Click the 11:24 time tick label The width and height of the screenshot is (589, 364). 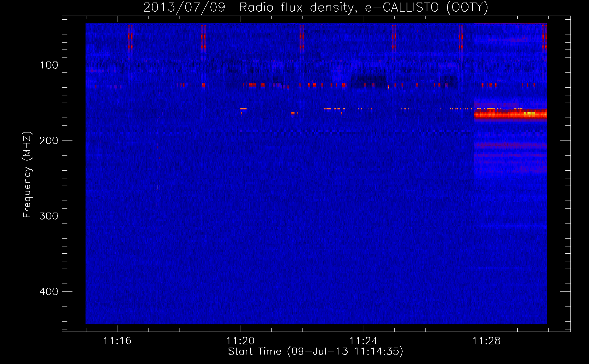[x=363, y=341]
